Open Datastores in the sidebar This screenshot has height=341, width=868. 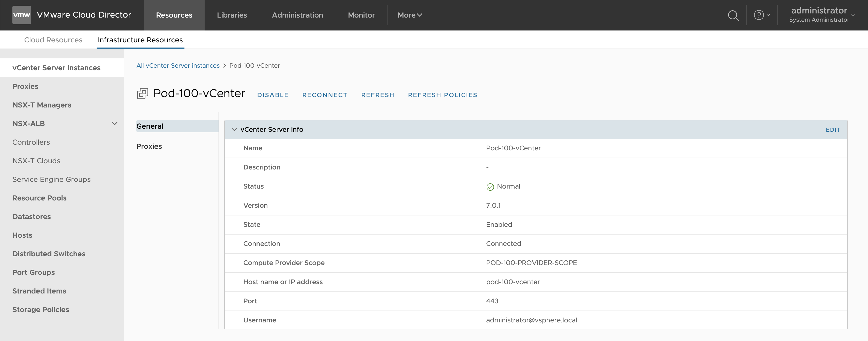click(x=32, y=217)
